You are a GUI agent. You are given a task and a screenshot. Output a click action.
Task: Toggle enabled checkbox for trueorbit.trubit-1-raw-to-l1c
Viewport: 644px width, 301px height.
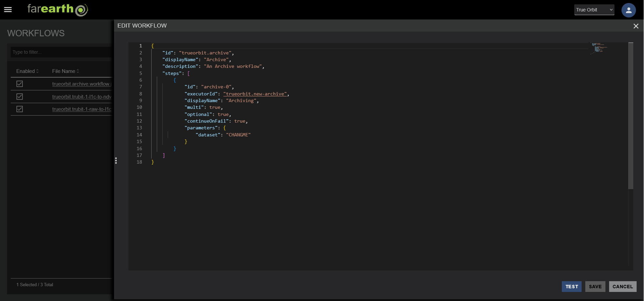click(20, 109)
